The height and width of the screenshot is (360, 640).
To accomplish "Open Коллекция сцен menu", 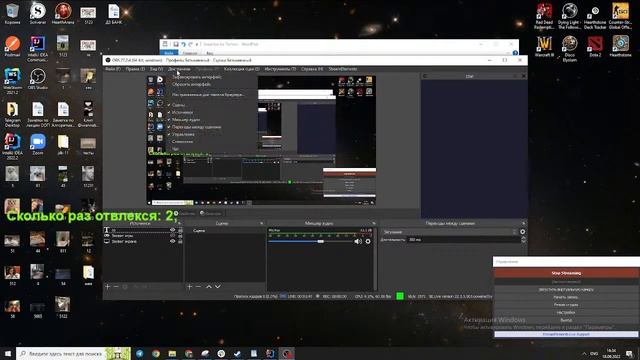I will click(242, 69).
